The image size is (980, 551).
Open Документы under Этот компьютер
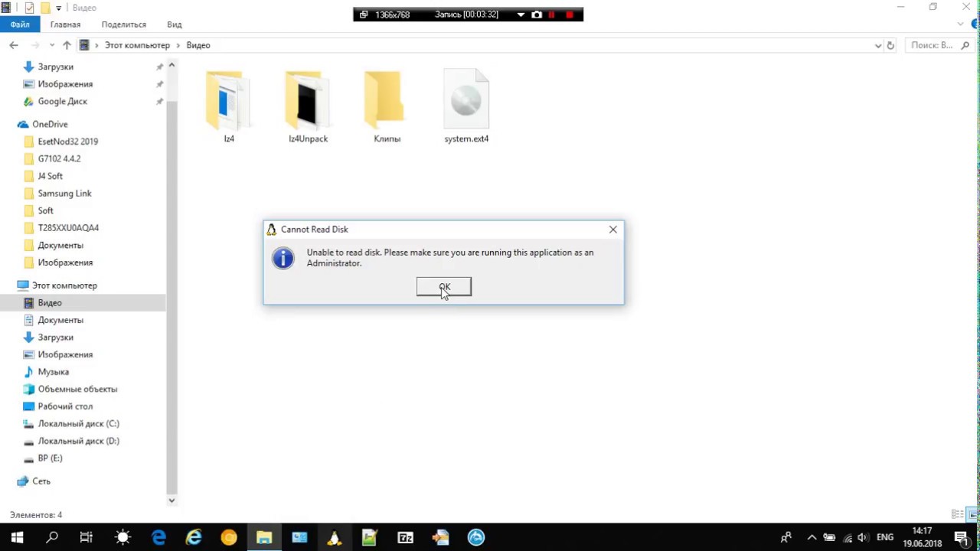pyautogui.click(x=60, y=320)
